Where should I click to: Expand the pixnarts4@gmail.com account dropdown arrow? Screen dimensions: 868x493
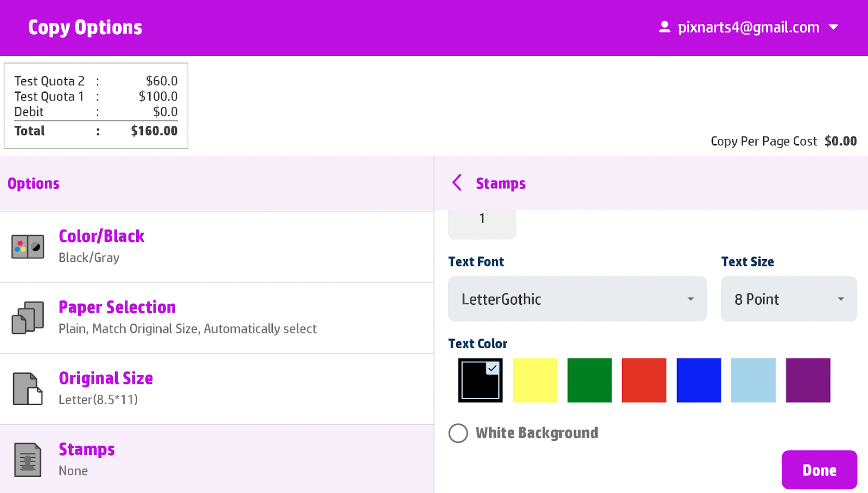[x=834, y=27]
